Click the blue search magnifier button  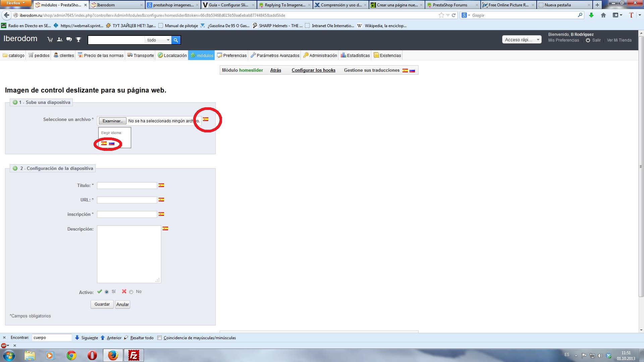176,40
